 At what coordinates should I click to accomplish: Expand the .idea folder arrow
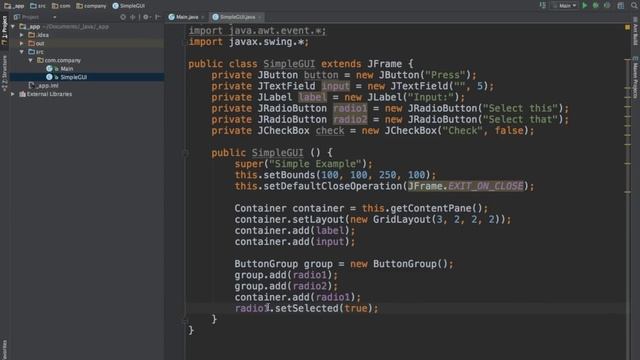(22, 35)
